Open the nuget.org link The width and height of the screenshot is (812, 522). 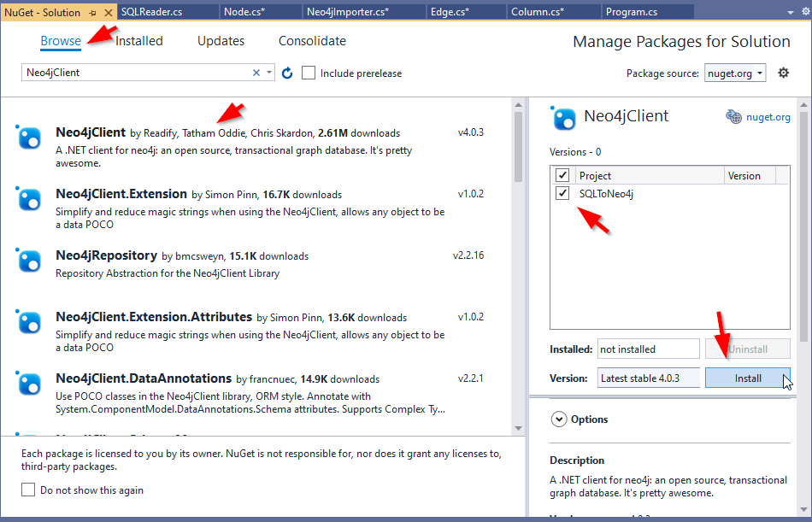click(x=768, y=117)
